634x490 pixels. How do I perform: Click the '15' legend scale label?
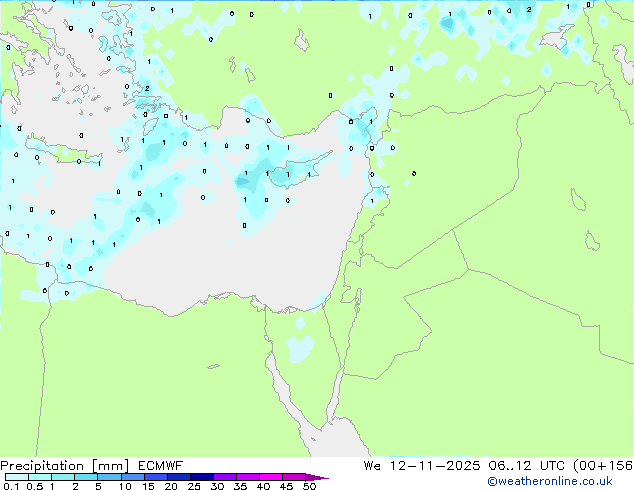point(148,486)
